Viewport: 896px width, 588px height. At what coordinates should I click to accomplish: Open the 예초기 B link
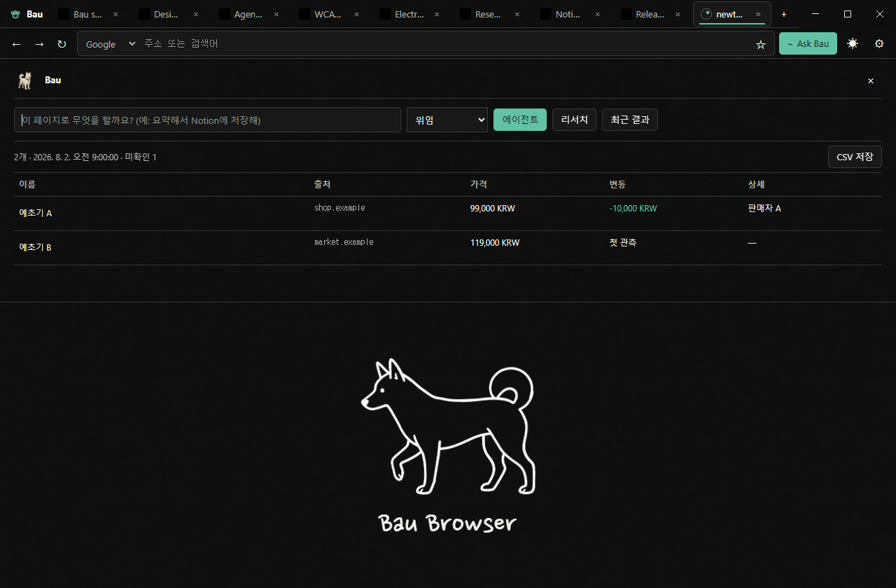point(36,247)
